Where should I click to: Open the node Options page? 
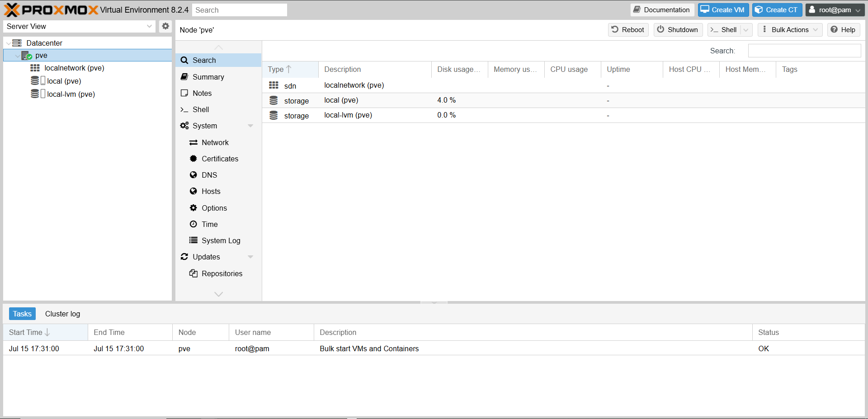pyautogui.click(x=214, y=208)
